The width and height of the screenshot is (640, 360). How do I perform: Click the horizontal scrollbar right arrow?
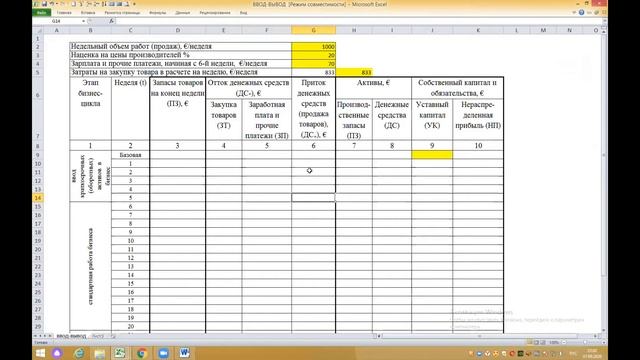click(596, 336)
